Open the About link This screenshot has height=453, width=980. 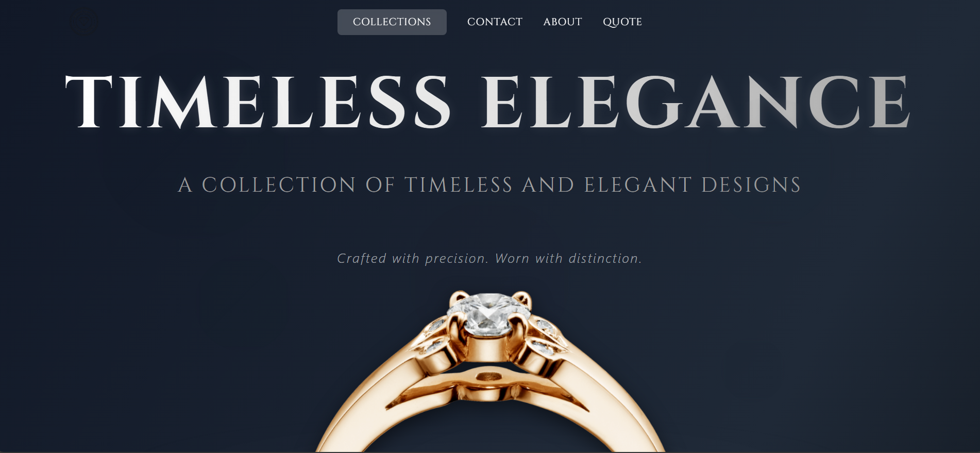pos(563,22)
